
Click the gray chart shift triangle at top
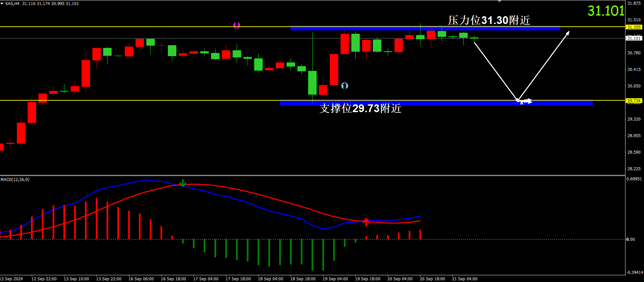tap(499, 1)
